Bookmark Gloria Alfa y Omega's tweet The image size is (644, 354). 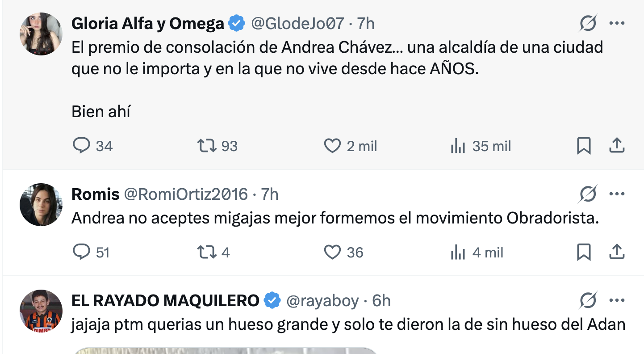point(584,146)
